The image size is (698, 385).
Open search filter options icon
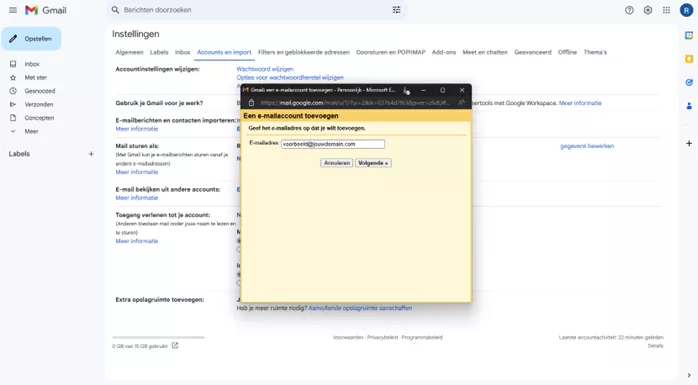[x=396, y=10]
